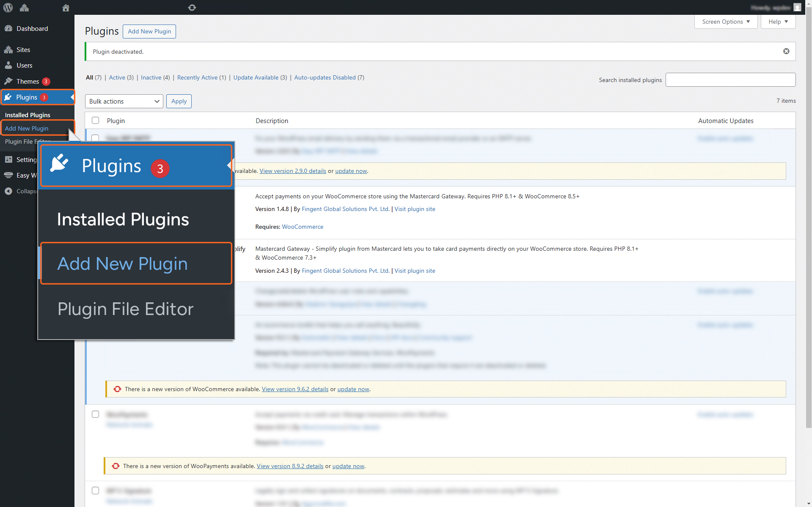Image resolution: width=812 pixels, height=507 pixels.
Task: Filter plugins by All (7)
Action: pyautogui.click(x=94, y=77)
